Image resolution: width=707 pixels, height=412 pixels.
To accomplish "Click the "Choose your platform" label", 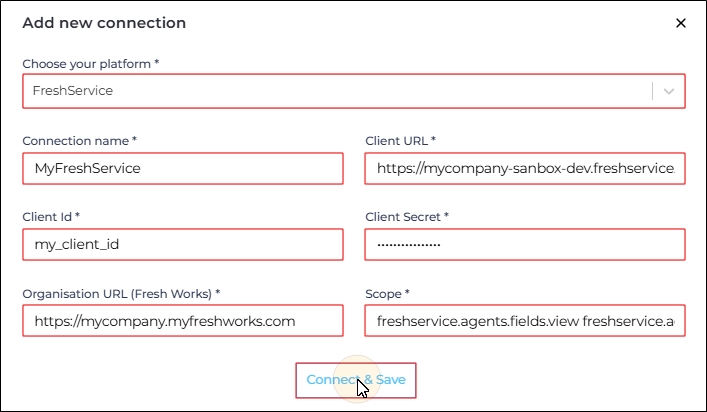I will point(90,64).
